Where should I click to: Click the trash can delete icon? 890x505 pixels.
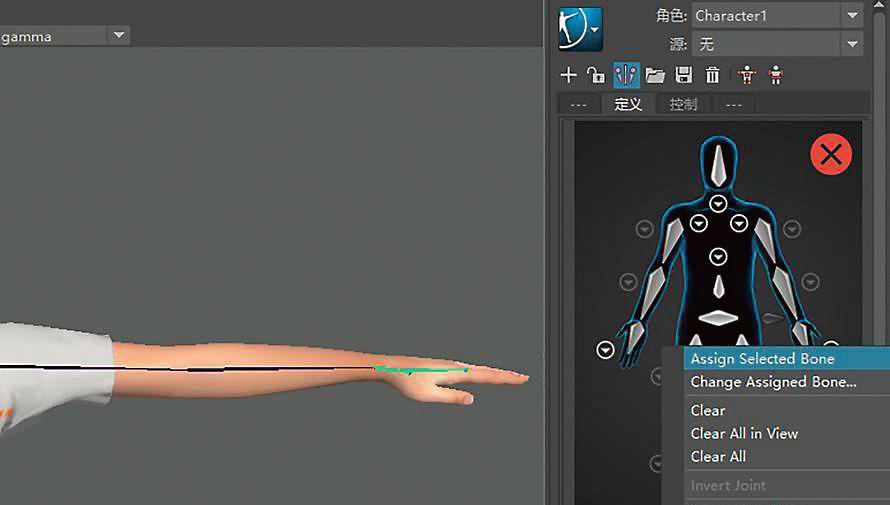tap(712, 75)
